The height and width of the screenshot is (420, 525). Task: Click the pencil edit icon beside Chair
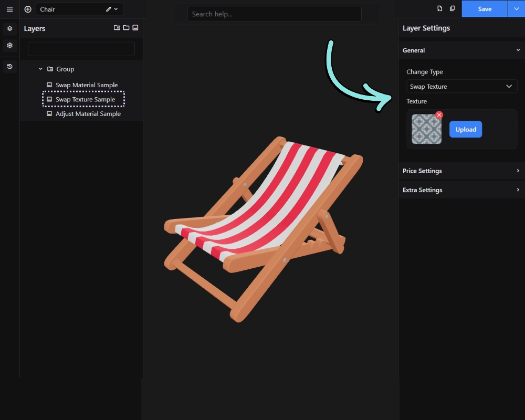109,9
